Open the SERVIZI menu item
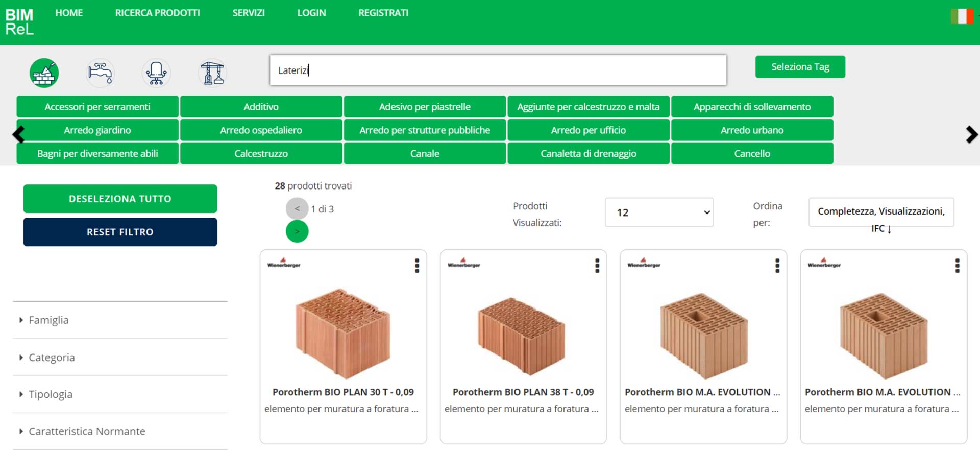The height and width of the screenshot is (450, 980). [249, 13]
